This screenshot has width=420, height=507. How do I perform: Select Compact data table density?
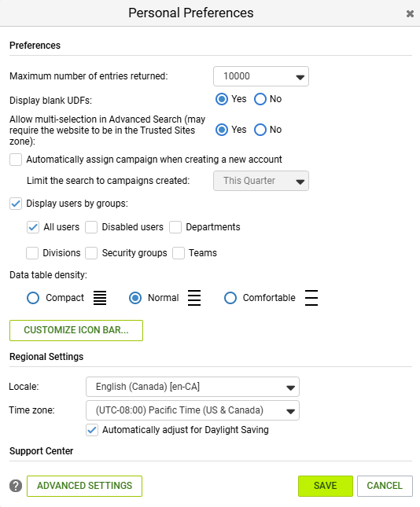(33, 298)
